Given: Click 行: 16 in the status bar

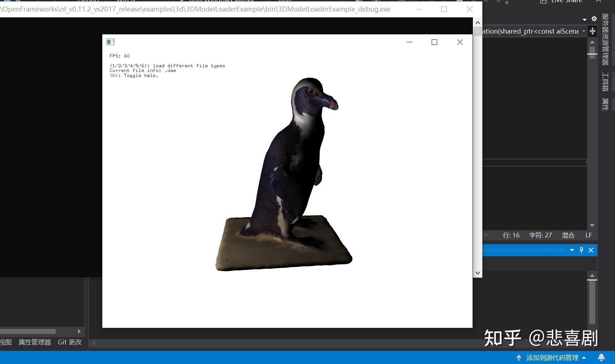Looking at the screenshot, I should (511, 235).
